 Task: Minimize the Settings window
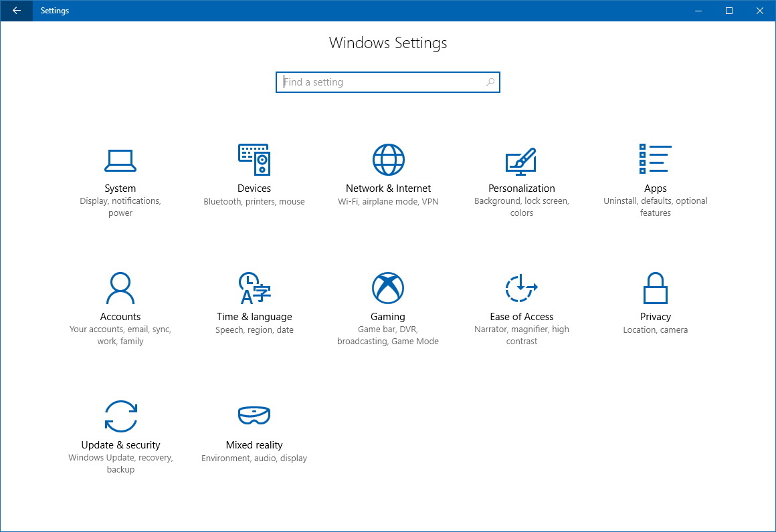(698, 11)
